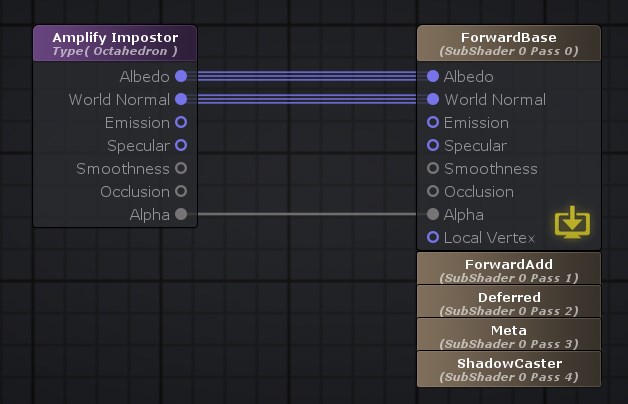Select World Normal input port on ForwardBase

tap(433, 99)
